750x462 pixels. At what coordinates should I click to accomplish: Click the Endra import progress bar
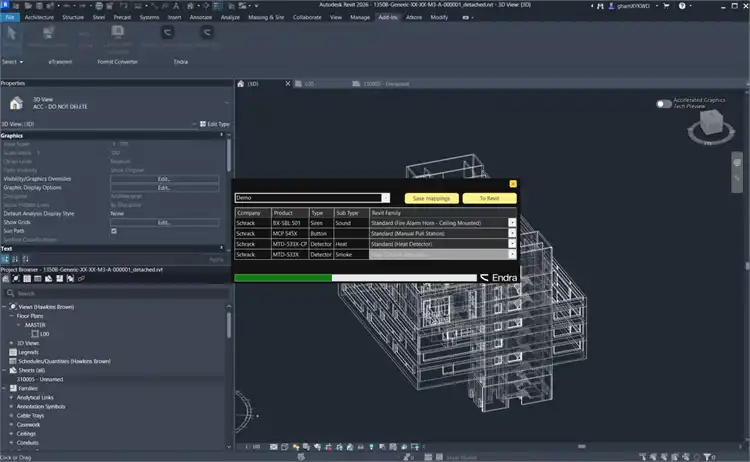click(355, 278)
